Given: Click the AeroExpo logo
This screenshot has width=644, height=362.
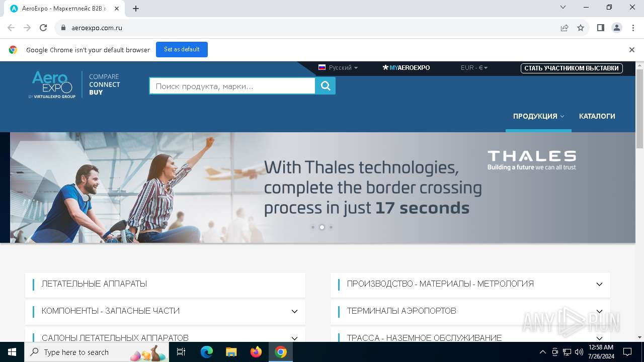Looking at the screenshot, I should 52,84.
